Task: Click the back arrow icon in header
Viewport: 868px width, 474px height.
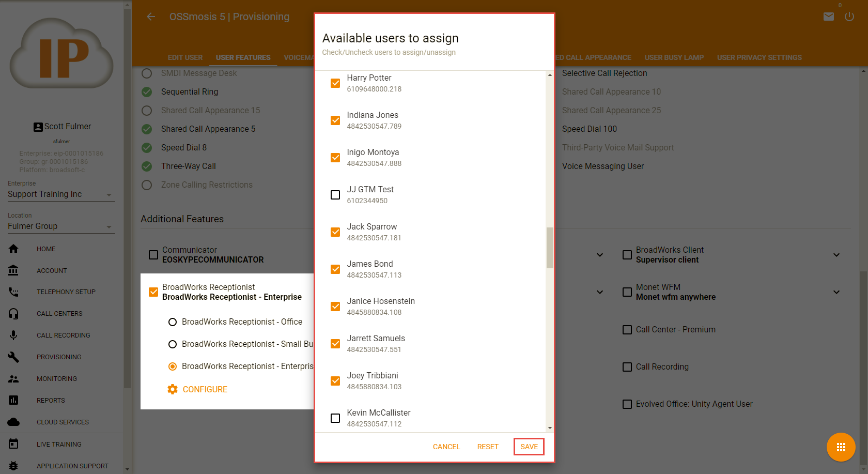Action: [x=151, y=17]
